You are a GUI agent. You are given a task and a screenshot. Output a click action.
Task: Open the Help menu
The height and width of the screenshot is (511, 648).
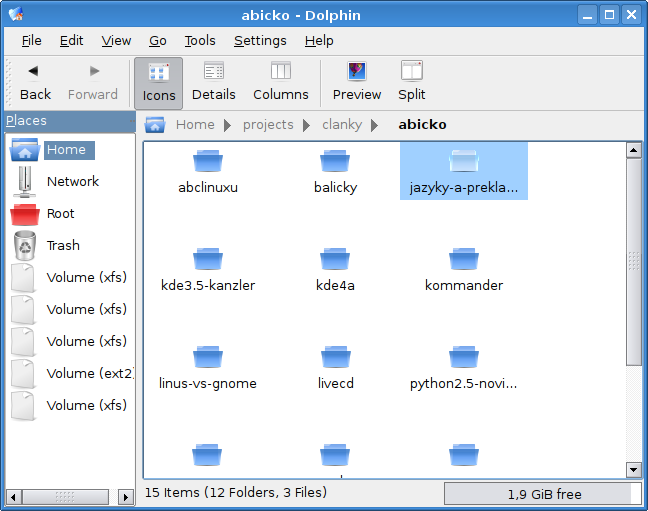point(319,41)
